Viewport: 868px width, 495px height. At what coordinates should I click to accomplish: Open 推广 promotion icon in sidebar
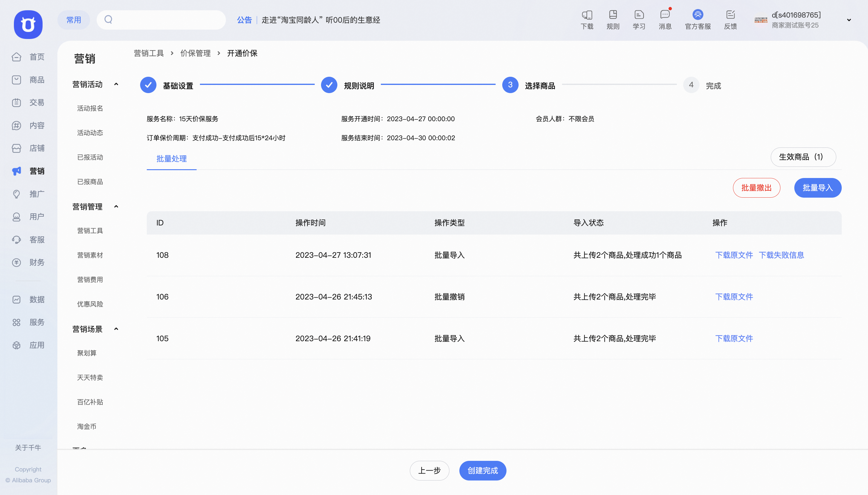click(x=16, y=194)
